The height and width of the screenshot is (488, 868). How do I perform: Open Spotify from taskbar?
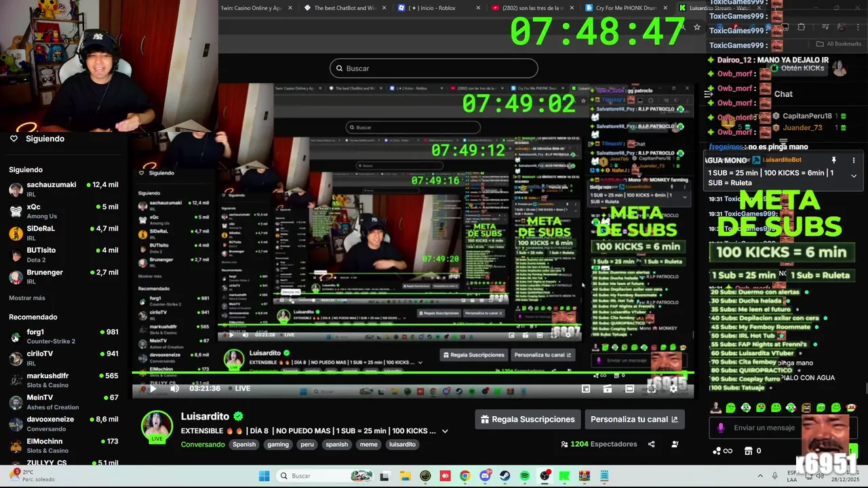click(x=525, y=476)
